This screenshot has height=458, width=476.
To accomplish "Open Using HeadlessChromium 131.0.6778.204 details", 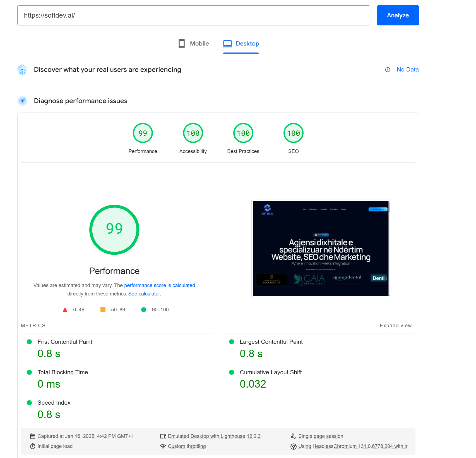I will coord(353,446).
